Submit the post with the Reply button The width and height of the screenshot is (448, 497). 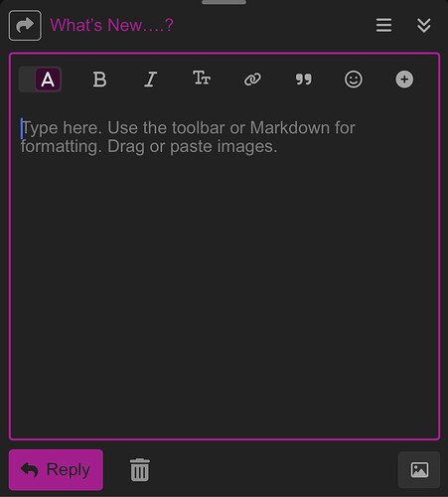pyautogui.click(x=56, y=470)
